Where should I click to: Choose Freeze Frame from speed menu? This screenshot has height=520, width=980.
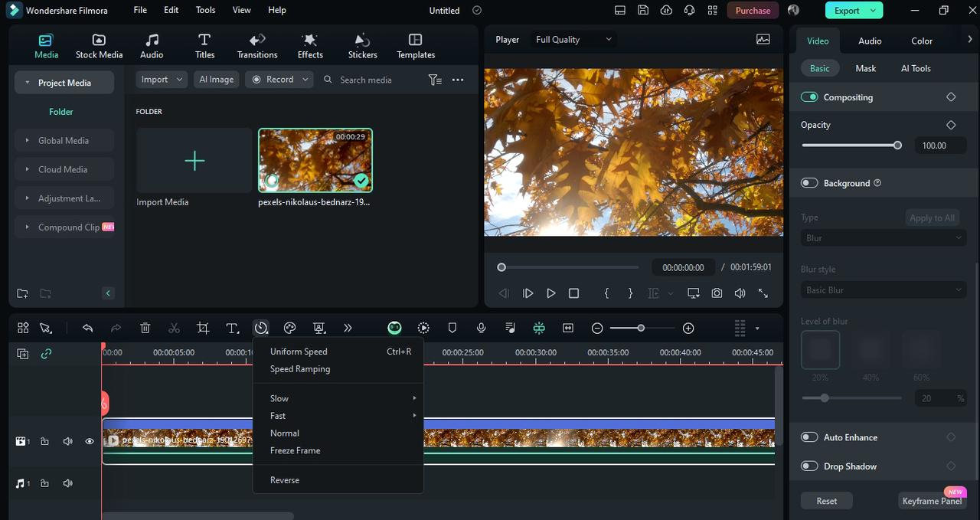pyautogui.click(x=296, y=450)
